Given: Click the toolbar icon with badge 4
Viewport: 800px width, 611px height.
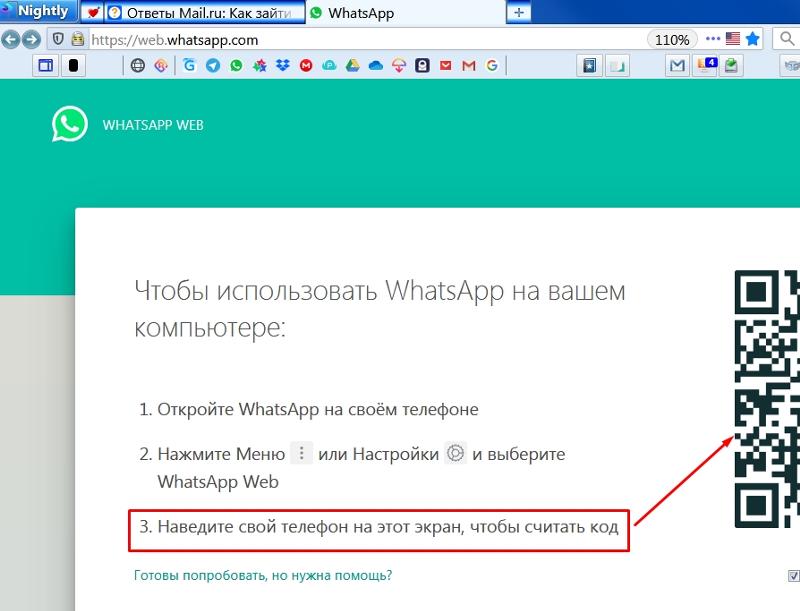Looking at the screenshot, I should pyautogui.click(x=705, y=65).
